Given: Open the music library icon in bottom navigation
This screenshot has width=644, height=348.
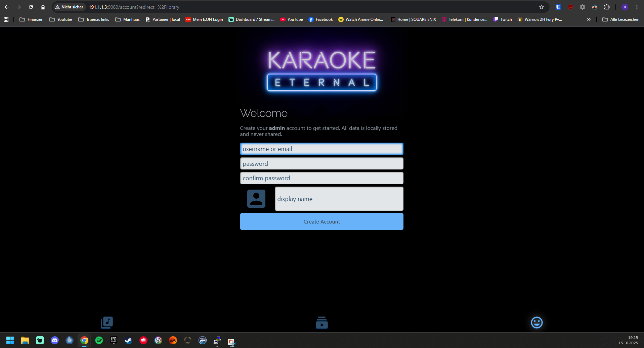Looking at the screenshot, I should [x=107, y=322].
